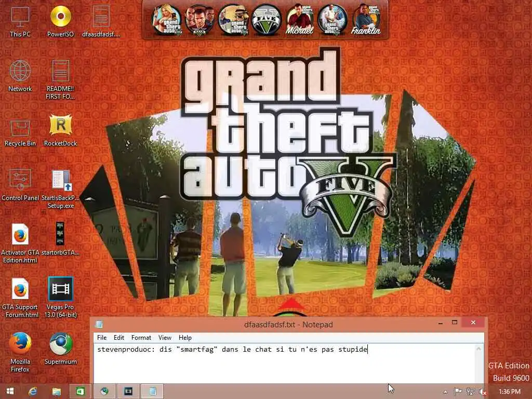Click the Franklin dock icon
This screenshot has height=399, width=532.
[x=366, y=20]
